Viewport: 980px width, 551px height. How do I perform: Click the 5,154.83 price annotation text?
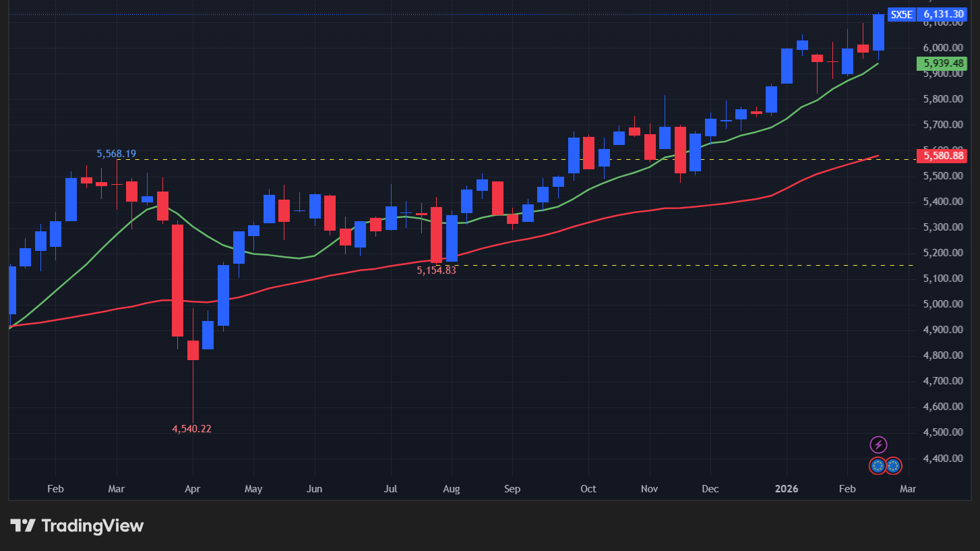435,271
